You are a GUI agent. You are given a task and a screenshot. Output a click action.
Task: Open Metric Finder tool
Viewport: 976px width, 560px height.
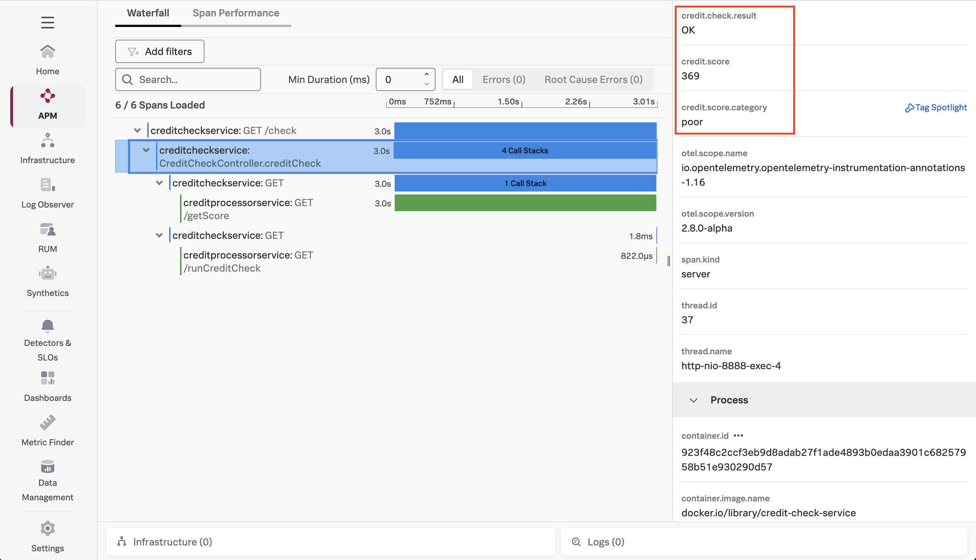click(47, 430)
